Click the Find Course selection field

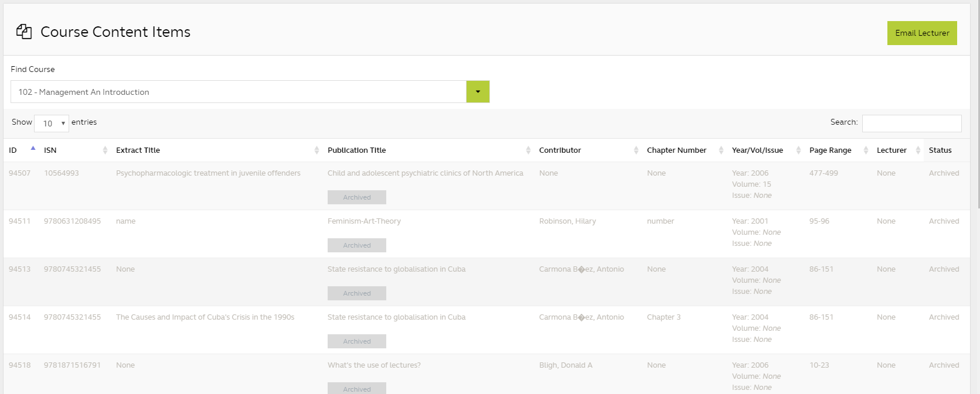[238, 92]
